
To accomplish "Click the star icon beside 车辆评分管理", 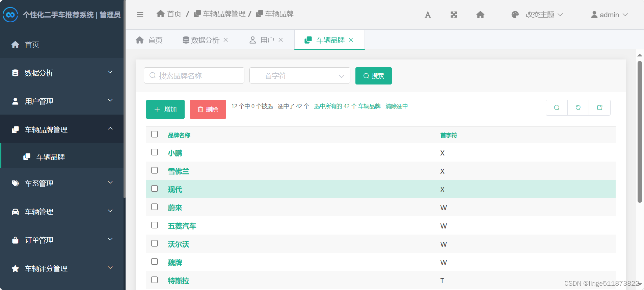I will (15, 268).
